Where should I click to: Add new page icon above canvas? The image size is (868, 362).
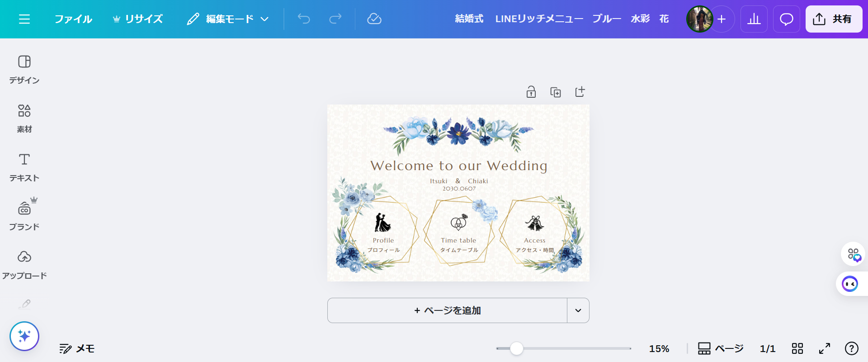[x=580, y=92]
